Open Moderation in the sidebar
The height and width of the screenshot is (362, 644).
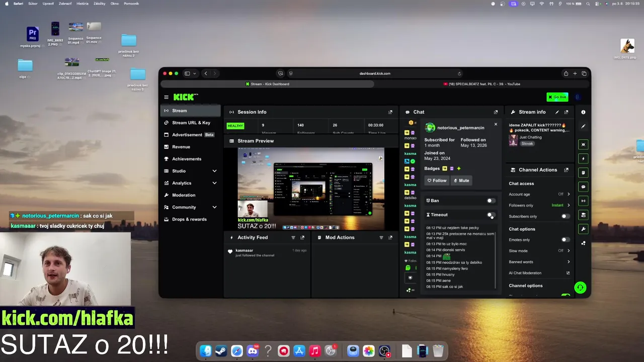point(191,195)
